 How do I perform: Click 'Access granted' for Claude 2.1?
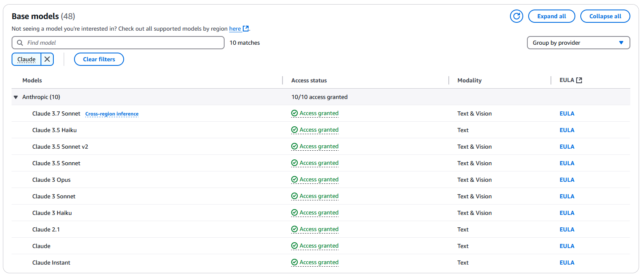319,229
